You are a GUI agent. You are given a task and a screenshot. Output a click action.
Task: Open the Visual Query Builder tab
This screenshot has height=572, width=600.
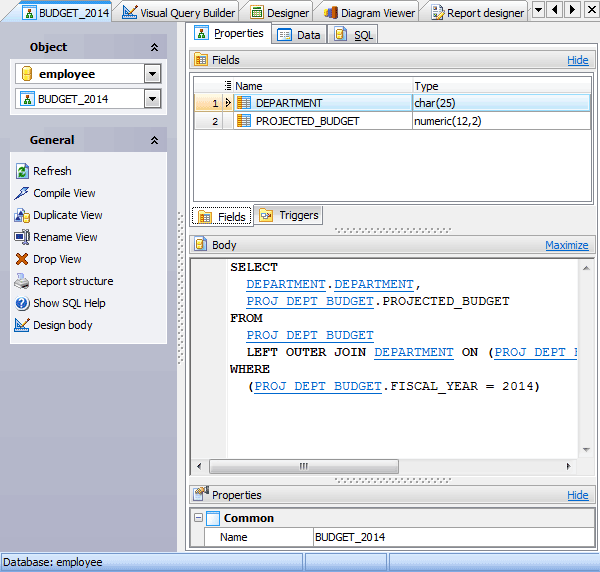pyautogui.click(x=179, y=13)
